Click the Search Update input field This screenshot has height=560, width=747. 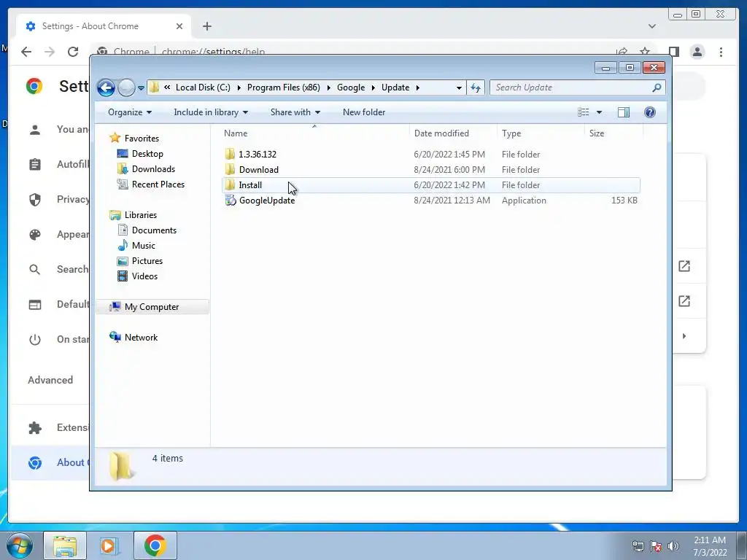pyautogui.click(x=570, y=87)
